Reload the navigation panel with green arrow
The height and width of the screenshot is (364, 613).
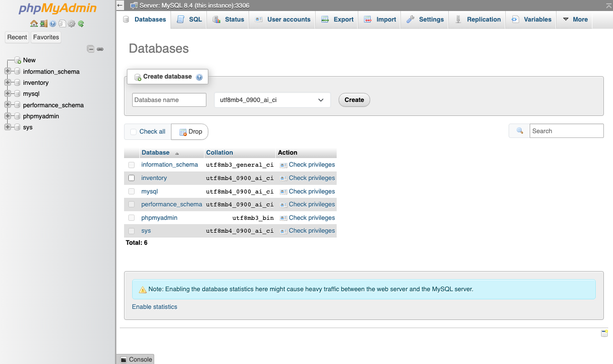(x=81, y=23)
